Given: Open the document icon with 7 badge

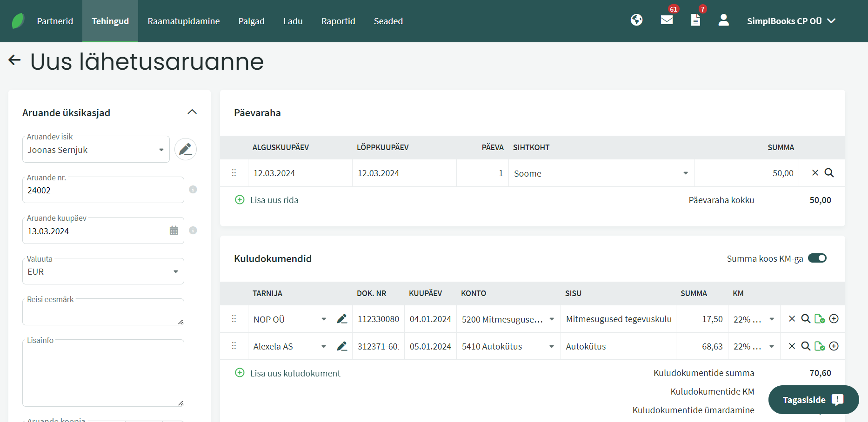Looking at the screenshot, I should tap(695, 20).
